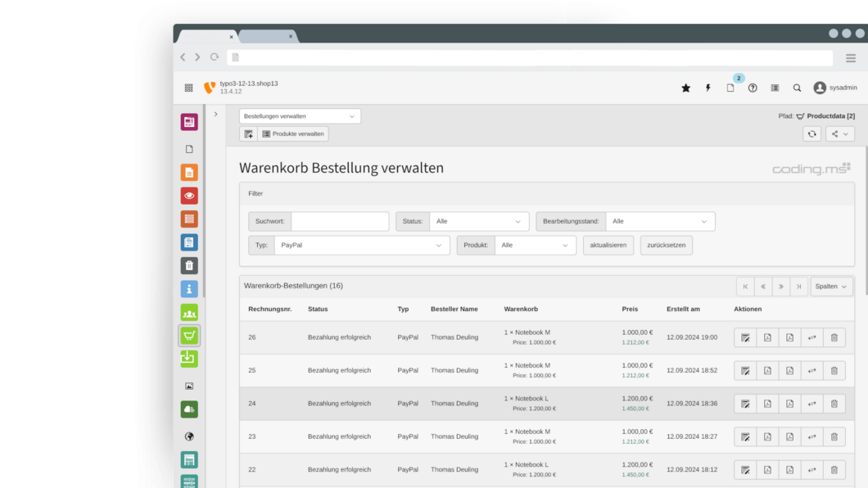The image size is (868, 488).
Task: Delete order 24 using the trash icon
Action: 834,404
